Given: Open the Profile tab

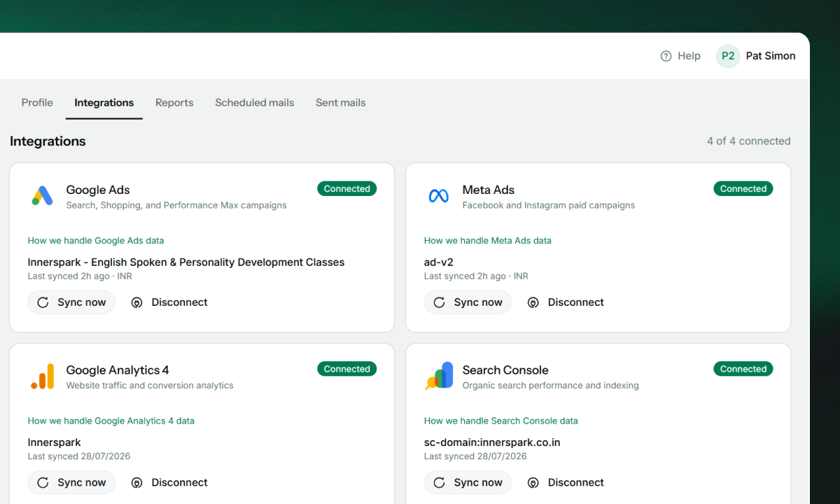Looking at the screenshot, I should click(37, 102).
